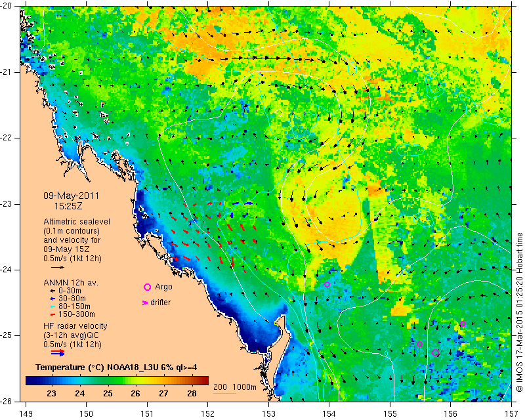Click the '157' longitude axis label
Image resolution: width=525 pixels, height=420 pixels.
click(x=512, y=414)
